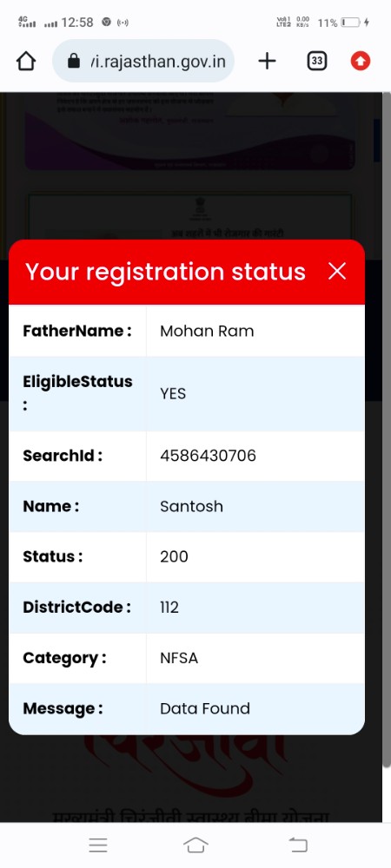
Task: Tap the browser home icon
Action: (x=26, y=61)
